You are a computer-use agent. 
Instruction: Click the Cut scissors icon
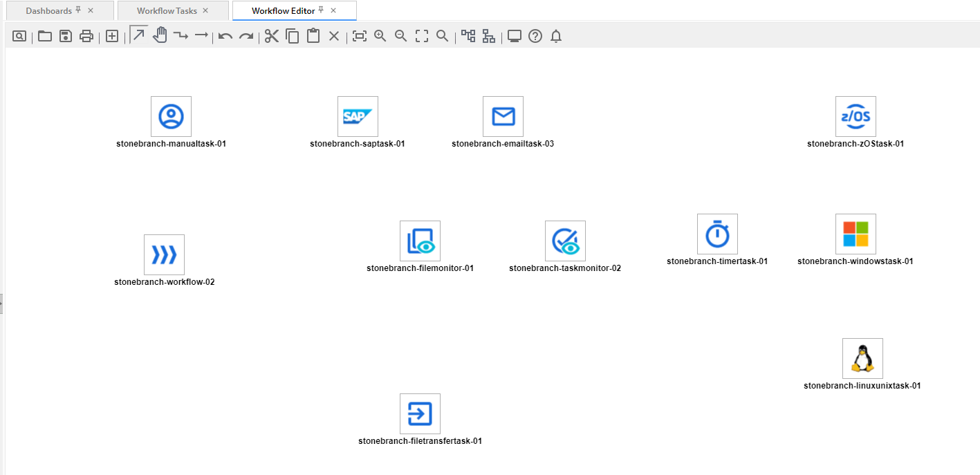[x=272, y=36]
